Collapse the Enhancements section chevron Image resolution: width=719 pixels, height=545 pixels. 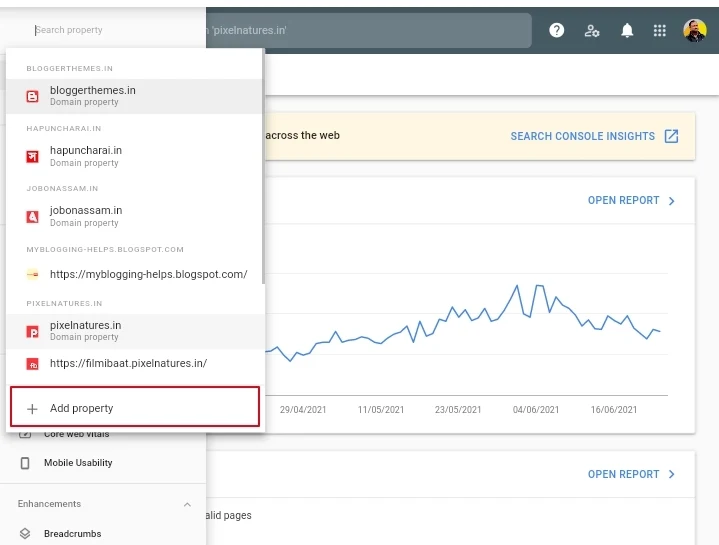(x=187, y=504)
